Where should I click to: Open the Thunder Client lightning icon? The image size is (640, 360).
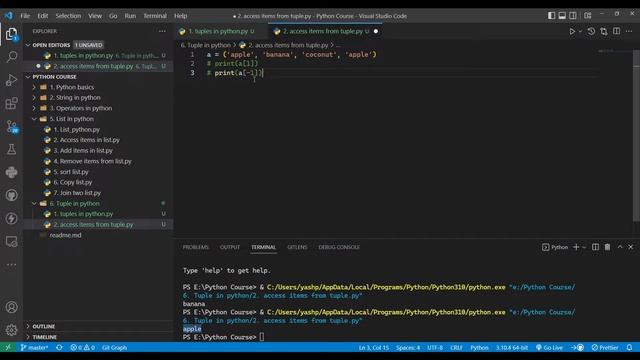[x=11, y=218]
